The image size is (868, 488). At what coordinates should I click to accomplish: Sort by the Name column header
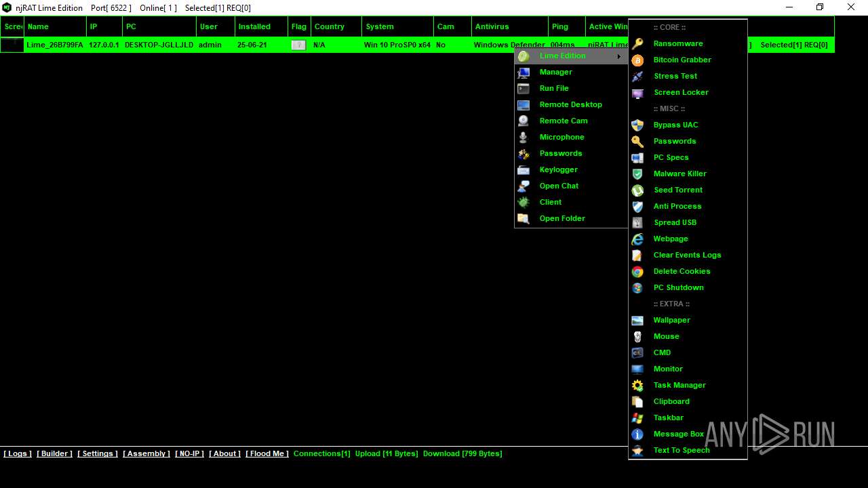(x=56, y=26)
